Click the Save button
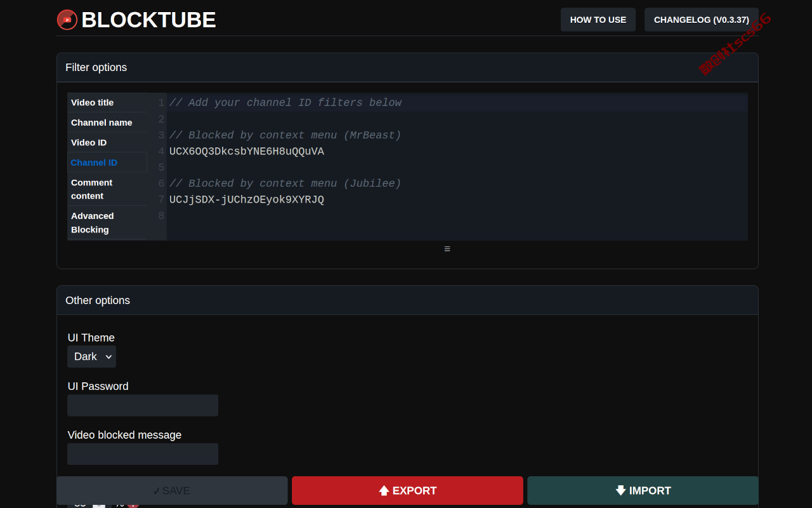812x508 pixels. [x=172, y=490]
